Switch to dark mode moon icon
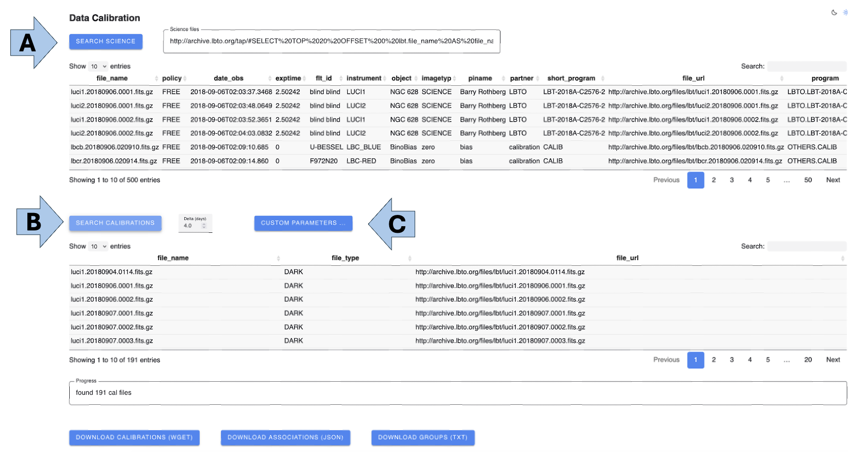This screenshot has height=459, width=868. click(x=834, y=13)
